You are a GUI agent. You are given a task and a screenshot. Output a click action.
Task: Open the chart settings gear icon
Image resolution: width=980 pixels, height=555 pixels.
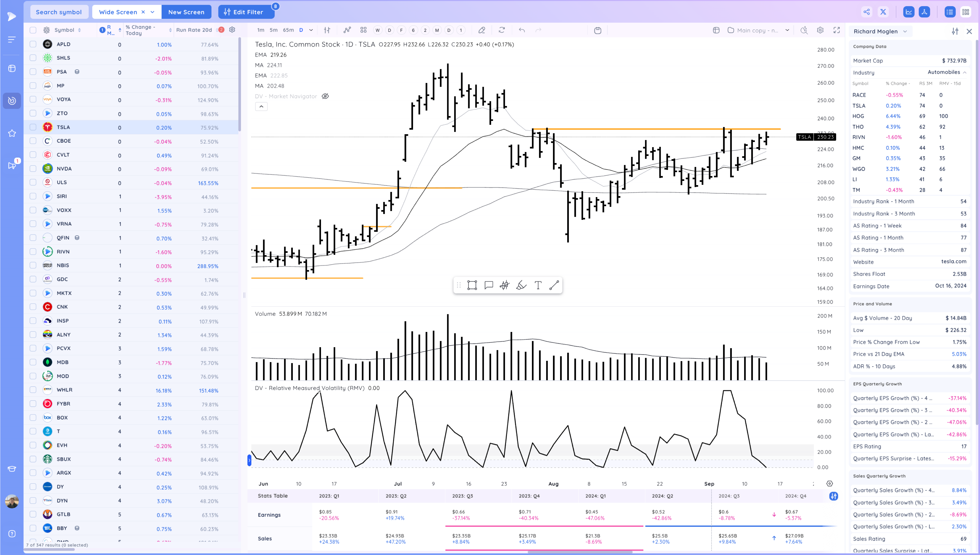pos(820,30)
